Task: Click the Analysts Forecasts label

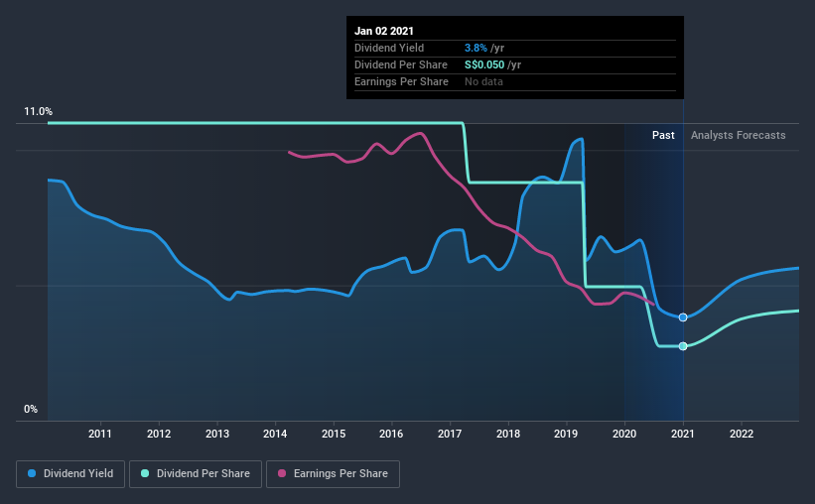Action: 739,135
